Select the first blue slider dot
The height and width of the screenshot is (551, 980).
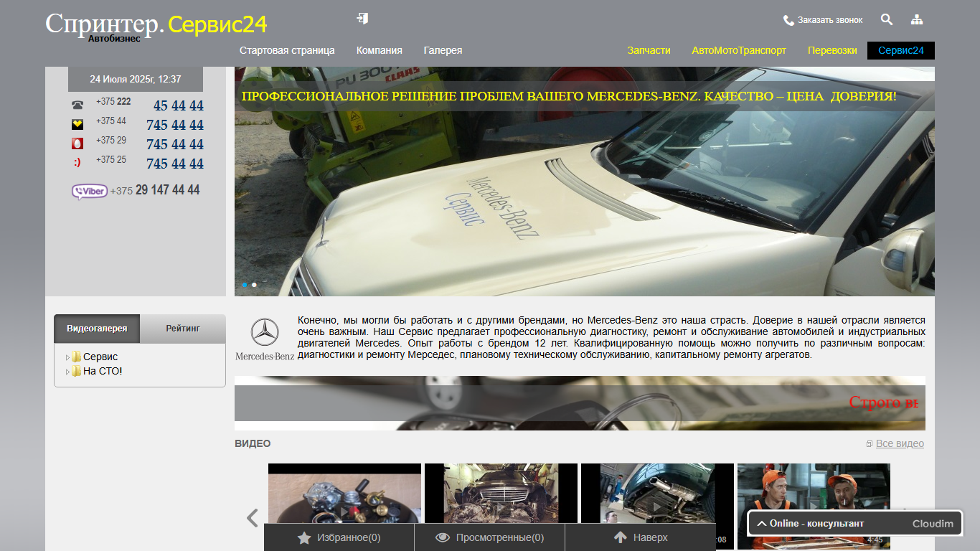(x=245, y=285)
